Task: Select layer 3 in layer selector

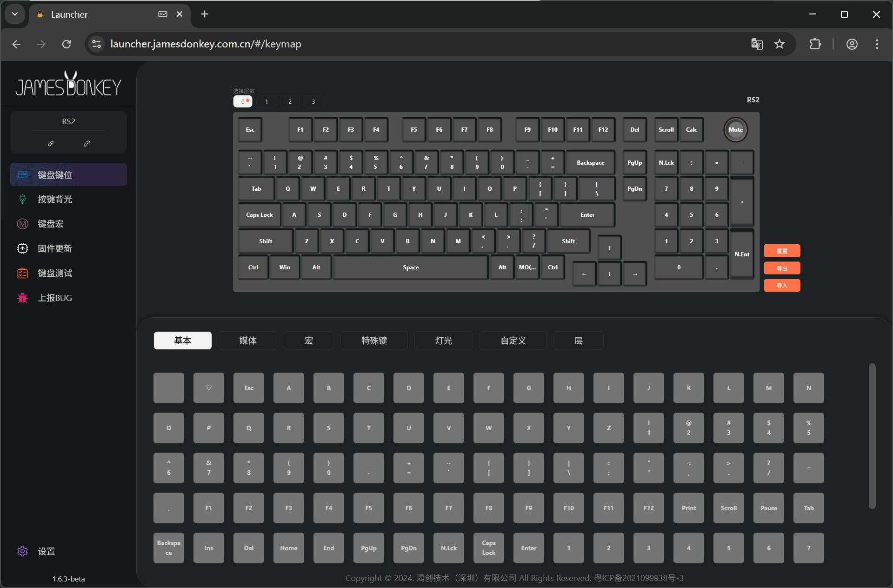Action: (x=313, y=101)
